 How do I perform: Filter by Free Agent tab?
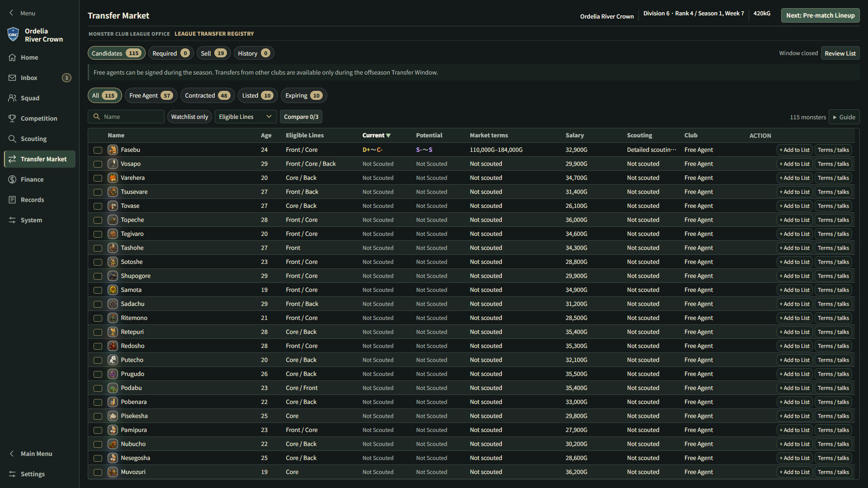click(151, 95)
